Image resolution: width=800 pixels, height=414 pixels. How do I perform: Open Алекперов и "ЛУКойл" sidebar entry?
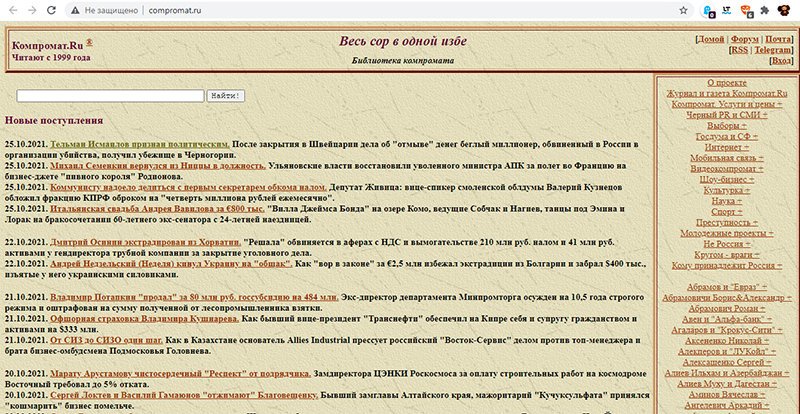(x=727, y=352)
